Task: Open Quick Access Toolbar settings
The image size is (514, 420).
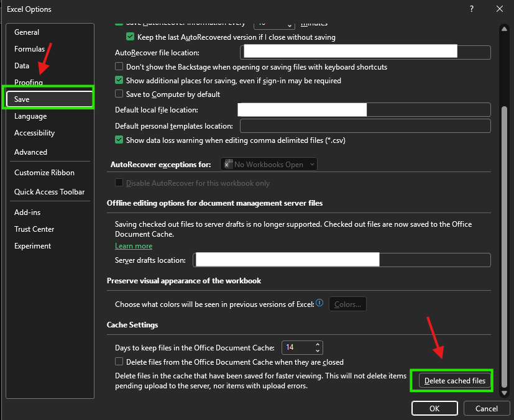Action: (x=50, y=191)
